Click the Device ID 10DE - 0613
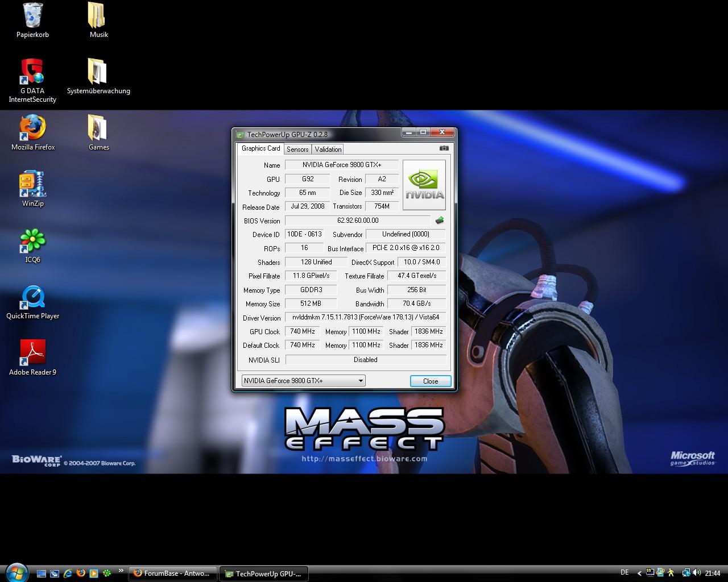Screen dimensions: 728x582 pyautogui.click(x=304, y=234)
